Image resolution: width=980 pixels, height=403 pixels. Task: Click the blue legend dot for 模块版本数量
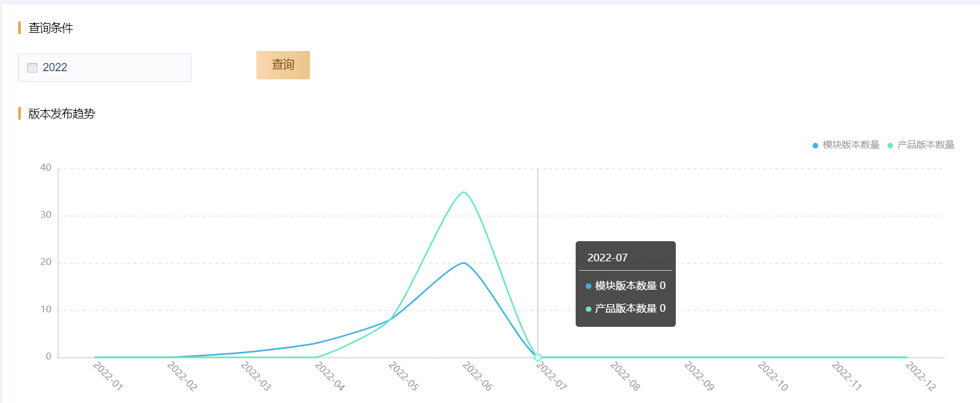(x=815, y=145)
